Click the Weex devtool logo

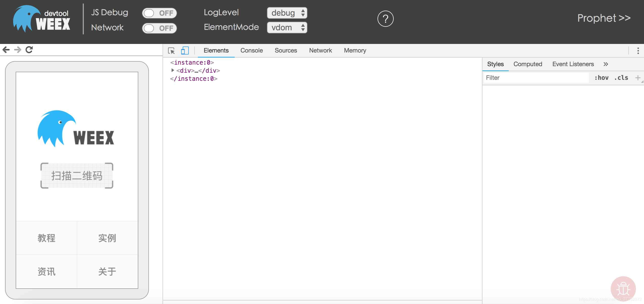click(x=42, y=19)
